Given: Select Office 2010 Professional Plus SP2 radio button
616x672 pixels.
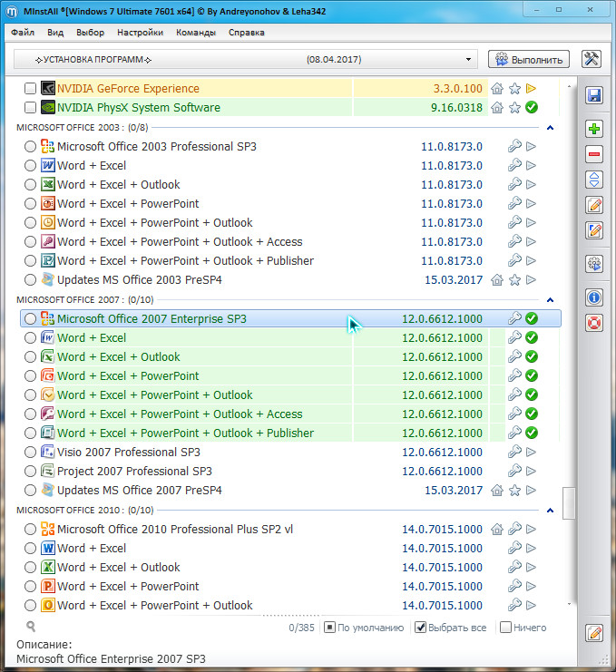Looking at the screenshot, I should coord(30,529).
